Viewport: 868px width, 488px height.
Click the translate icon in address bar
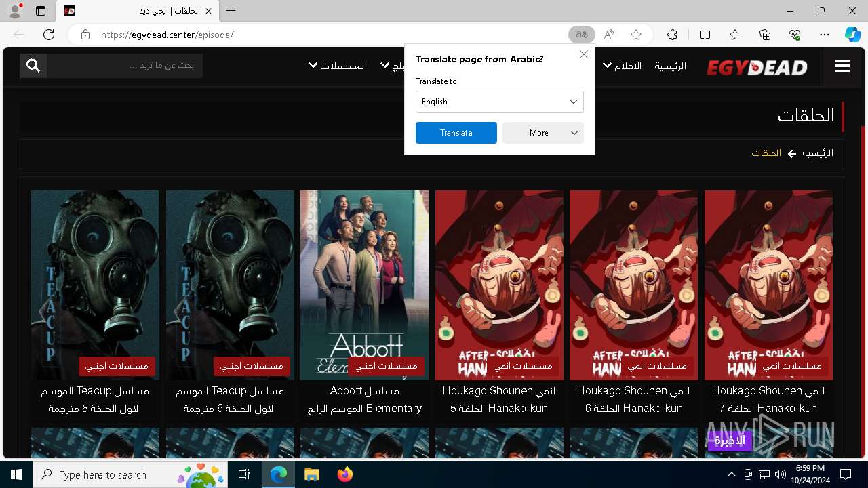(581, 35)
